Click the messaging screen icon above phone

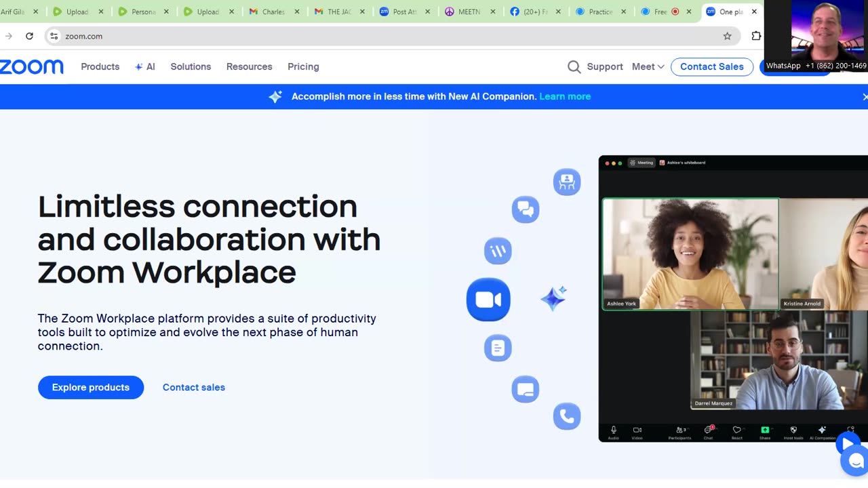coord(526,389)
